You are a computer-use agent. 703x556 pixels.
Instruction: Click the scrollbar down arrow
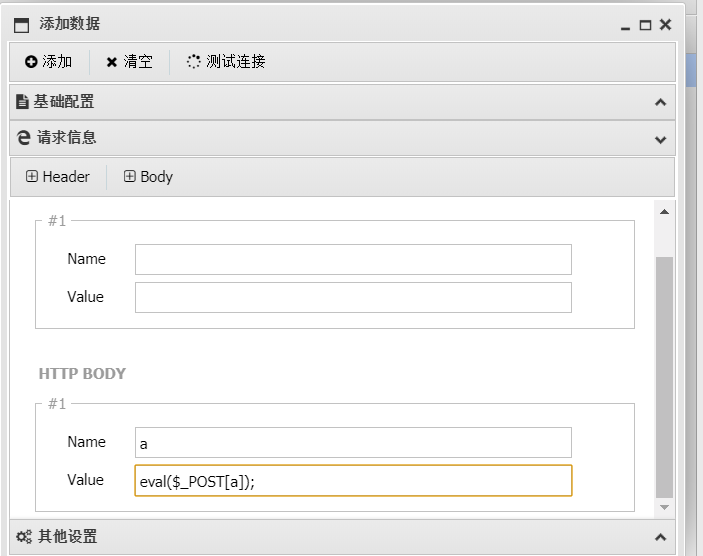(664, 507)
